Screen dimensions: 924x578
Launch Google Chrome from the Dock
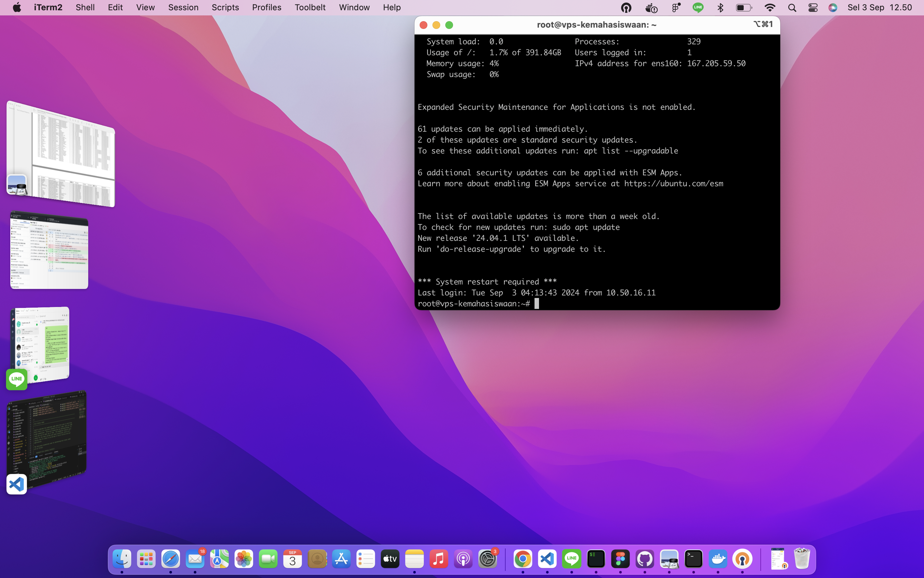[523, 559]
